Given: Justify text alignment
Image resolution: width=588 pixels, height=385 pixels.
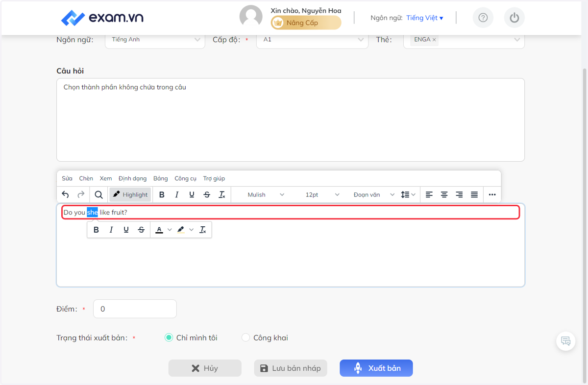Looking at the screenshot, I should tap(474, 194).
